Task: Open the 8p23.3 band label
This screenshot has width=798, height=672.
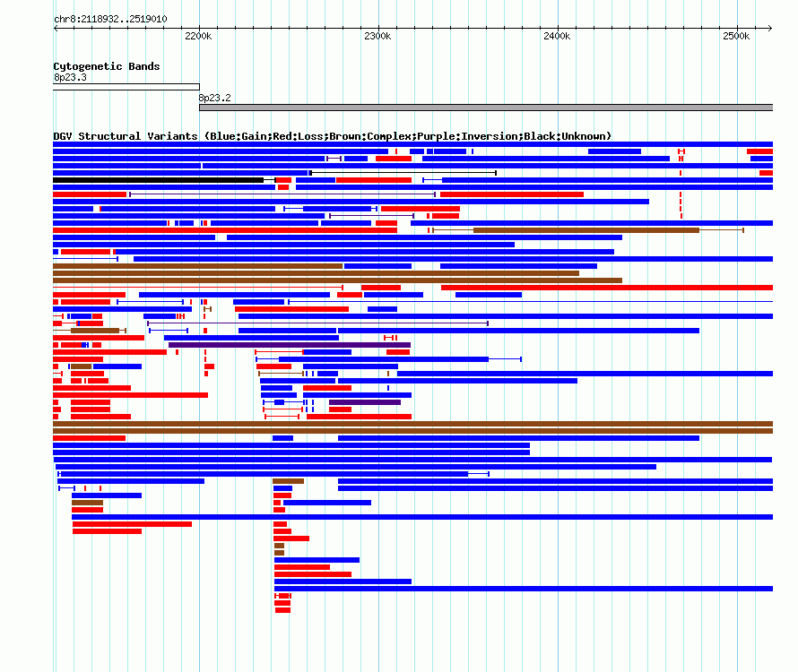Action: [x=70, y=77]
